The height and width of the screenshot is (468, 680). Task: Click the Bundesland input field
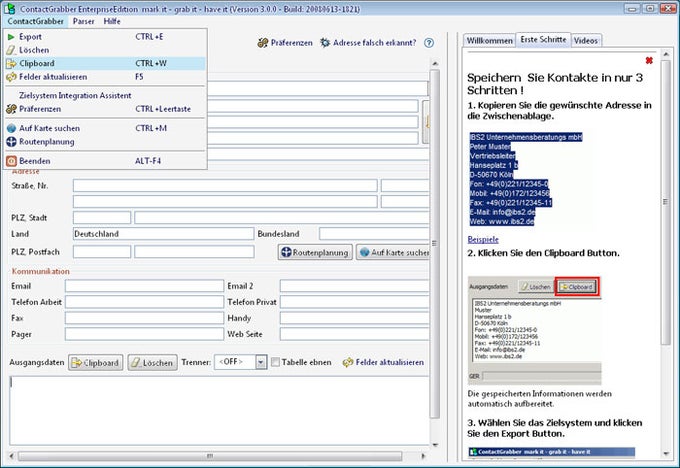(x=374, y=234)
